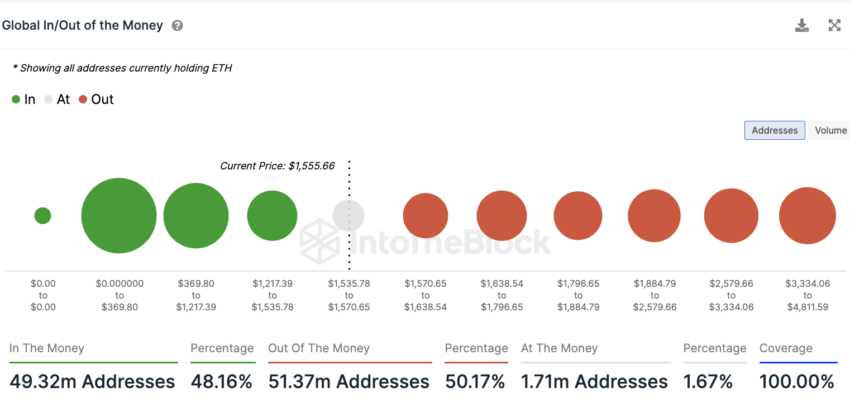Select green bubble for $369.80 to $1,217.39
This screenshot has width=850, height=416.
click(x=196, y=215)
